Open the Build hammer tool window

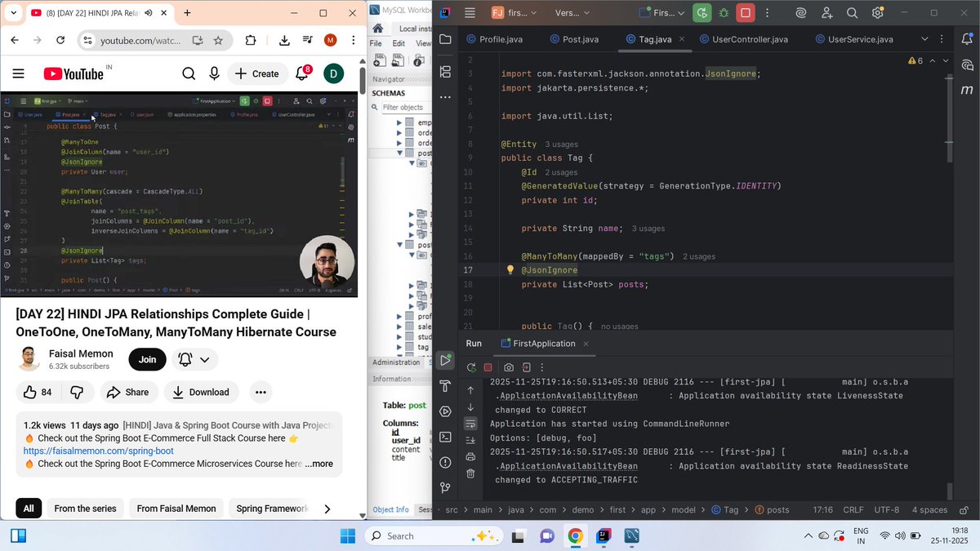click(x=445, y=386)
